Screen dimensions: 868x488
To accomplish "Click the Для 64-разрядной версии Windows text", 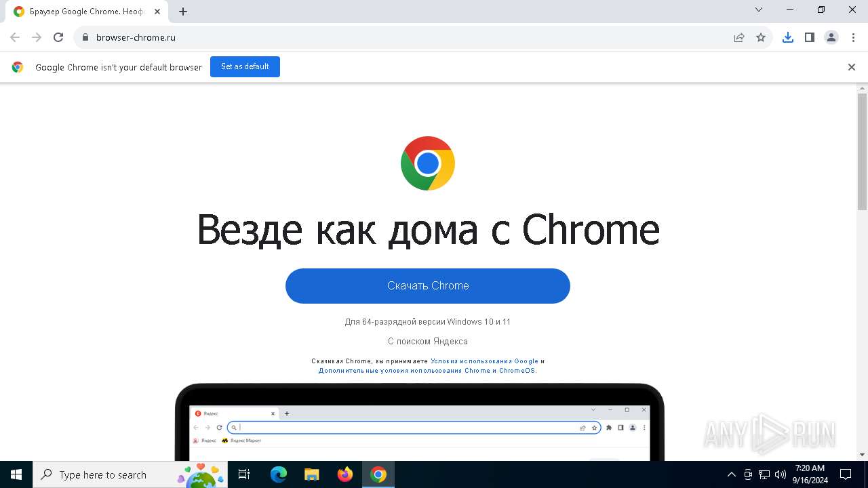I will point(428,322).
